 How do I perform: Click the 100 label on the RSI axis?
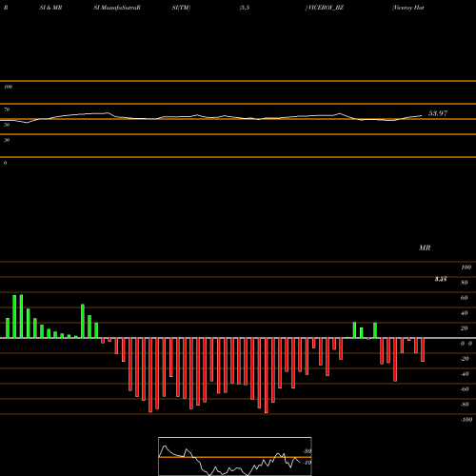pos(8,87)
